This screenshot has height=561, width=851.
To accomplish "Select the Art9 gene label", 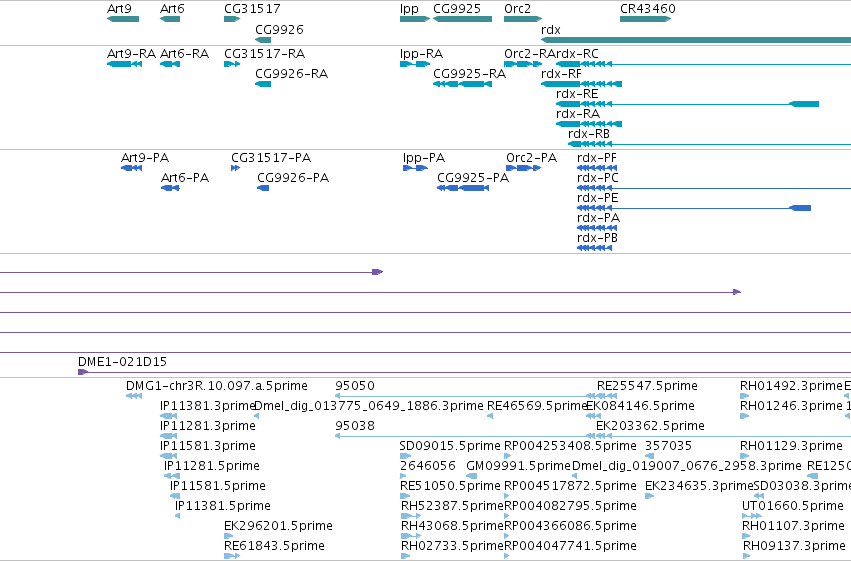I will (x=119, y=9).
